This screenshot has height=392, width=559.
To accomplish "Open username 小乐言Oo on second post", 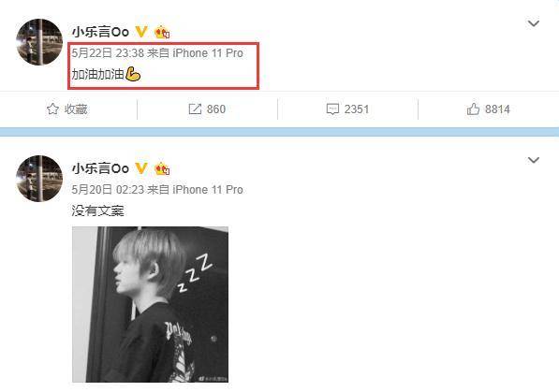I will coord(100,168).
